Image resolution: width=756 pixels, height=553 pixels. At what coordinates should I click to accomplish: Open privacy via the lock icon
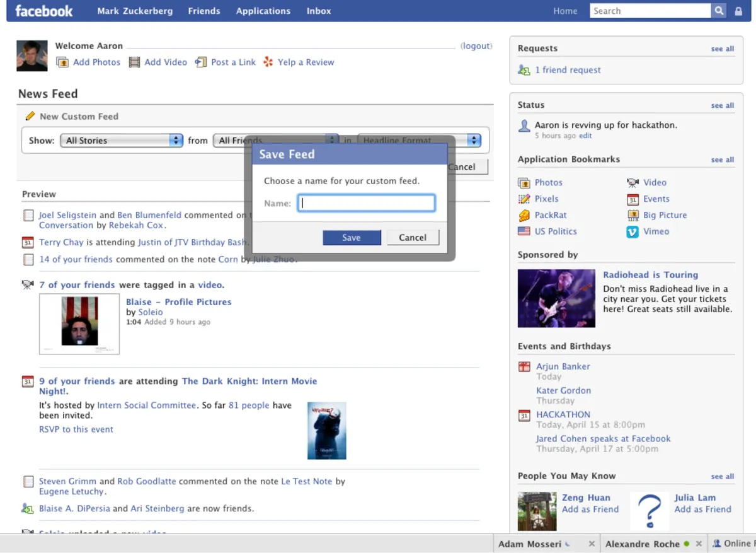pos(738,11)
